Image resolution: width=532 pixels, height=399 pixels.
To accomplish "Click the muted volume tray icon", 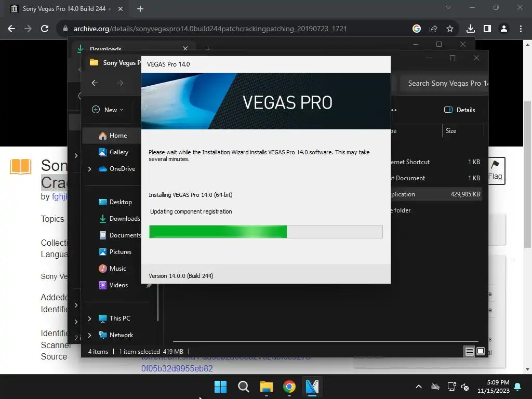I will click(465, 387).
